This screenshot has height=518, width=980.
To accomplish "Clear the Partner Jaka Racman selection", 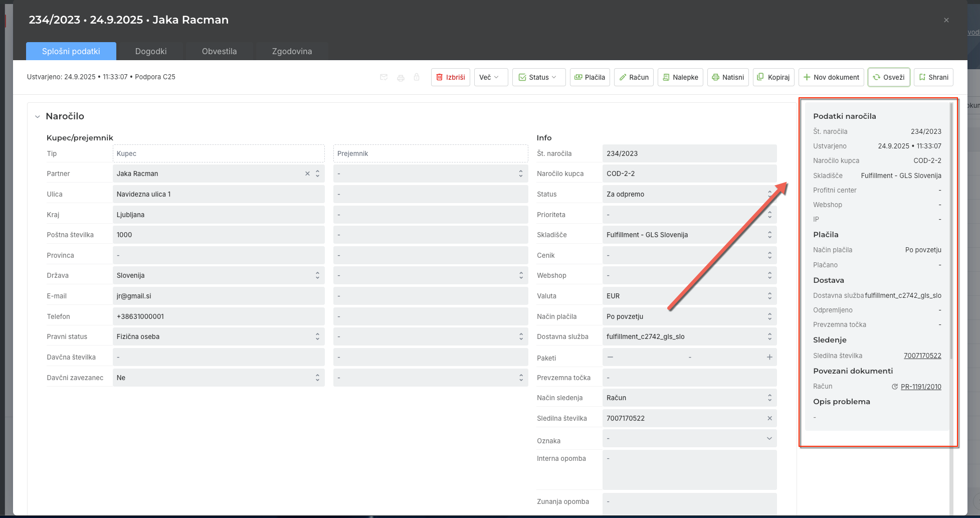I will pyautogui.click(x=307, y=174).
